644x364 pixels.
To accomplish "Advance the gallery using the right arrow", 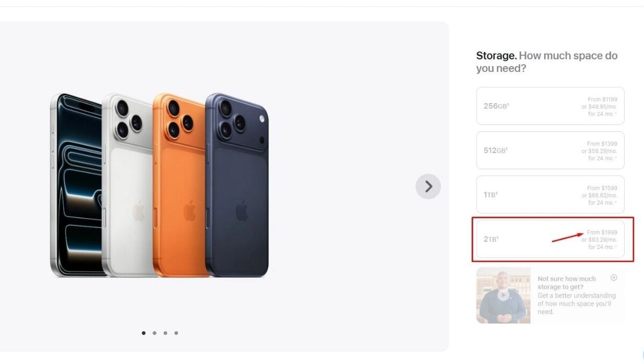I will pyautogui.click(x=428, y=186).
